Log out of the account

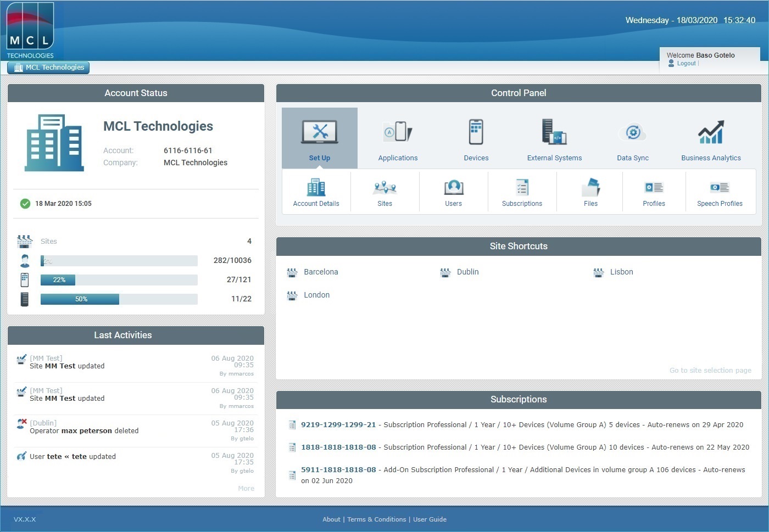click(686, 63)
